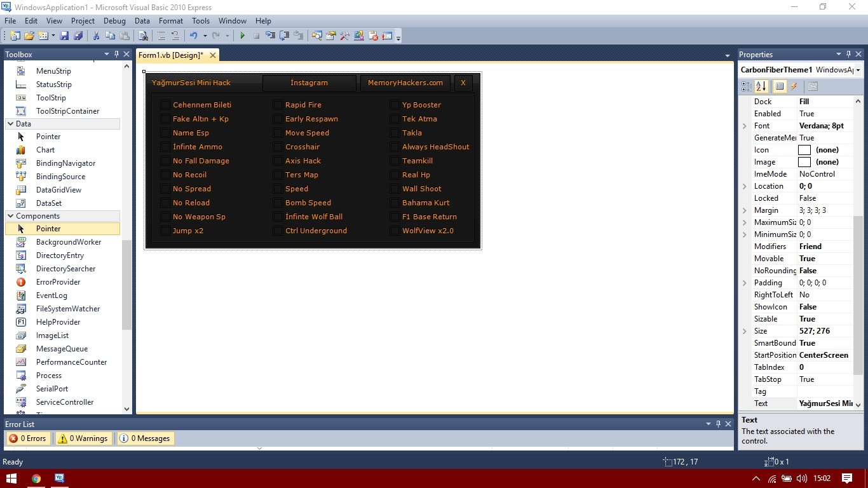Check the Rapid Fire checkbox

click(x=278, y=105)
